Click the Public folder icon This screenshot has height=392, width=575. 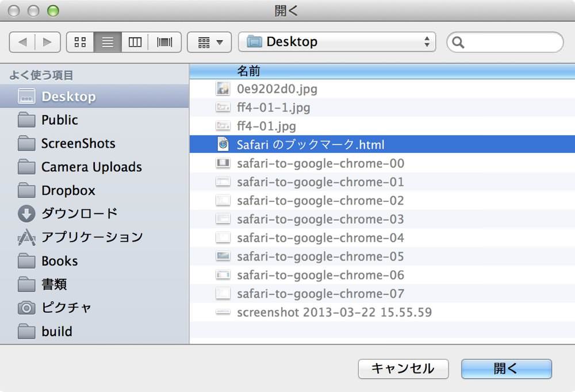click(x=26, y=120)
